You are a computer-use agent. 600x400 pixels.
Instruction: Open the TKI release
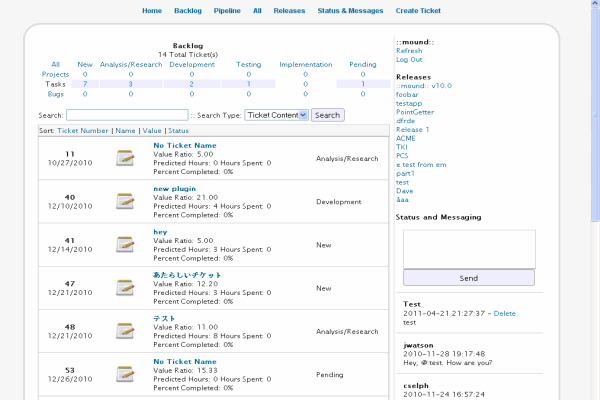pyautogui.click(x=402, y=147)
